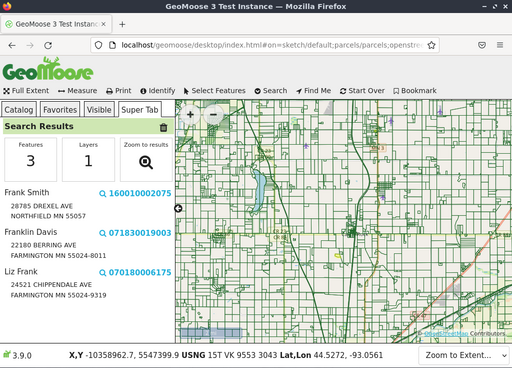Zoom to Franklin Davis parcel magnifier icon

(x=103, y=233)
